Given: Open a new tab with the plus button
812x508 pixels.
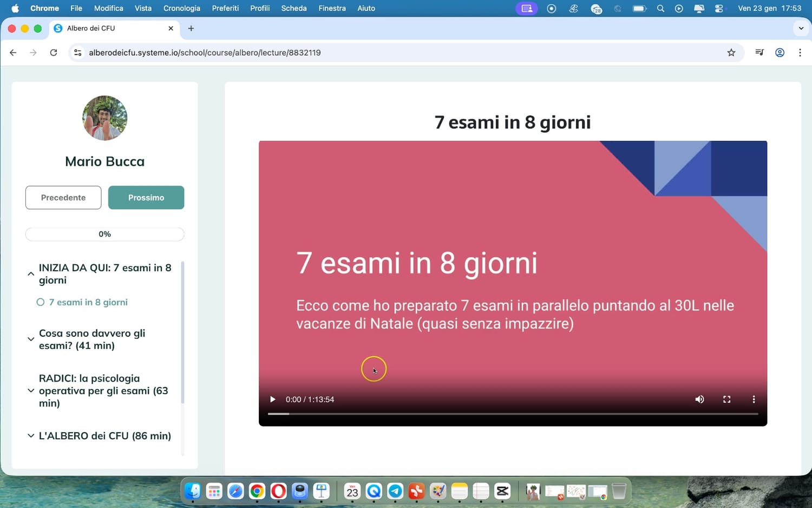Looking at the screenshot, I should [x=191, y=28].
